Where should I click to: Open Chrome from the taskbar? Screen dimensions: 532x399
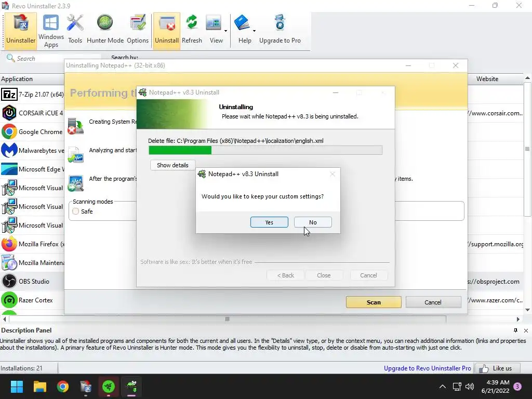(x=63, y=387)
